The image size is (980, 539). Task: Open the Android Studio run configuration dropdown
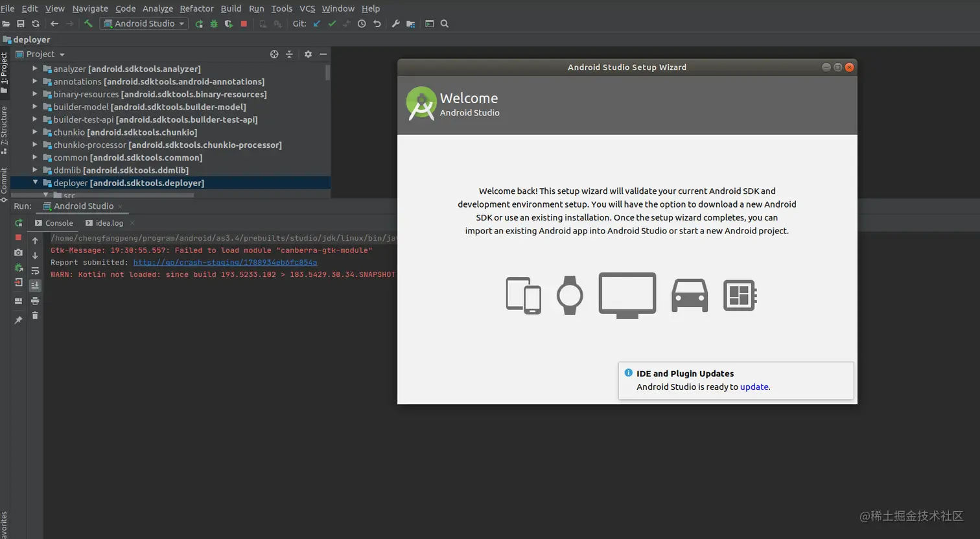pyautogui.click(x=144, y=24)
